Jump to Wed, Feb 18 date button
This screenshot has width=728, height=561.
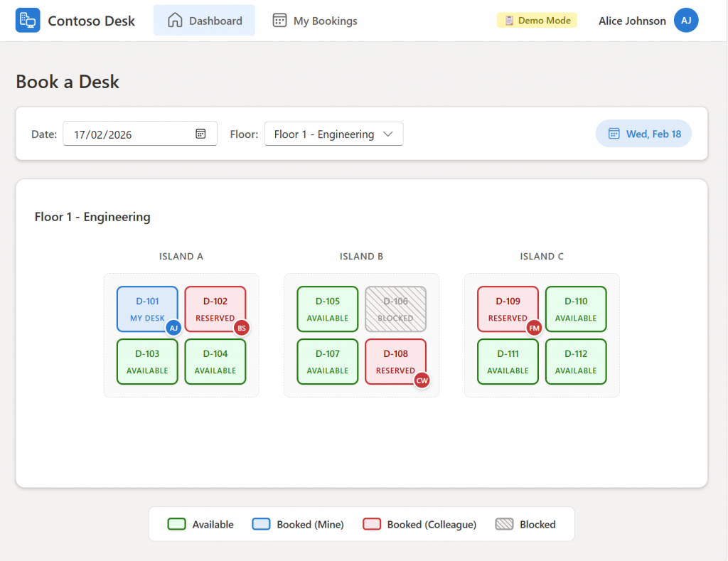pos(643,134)
